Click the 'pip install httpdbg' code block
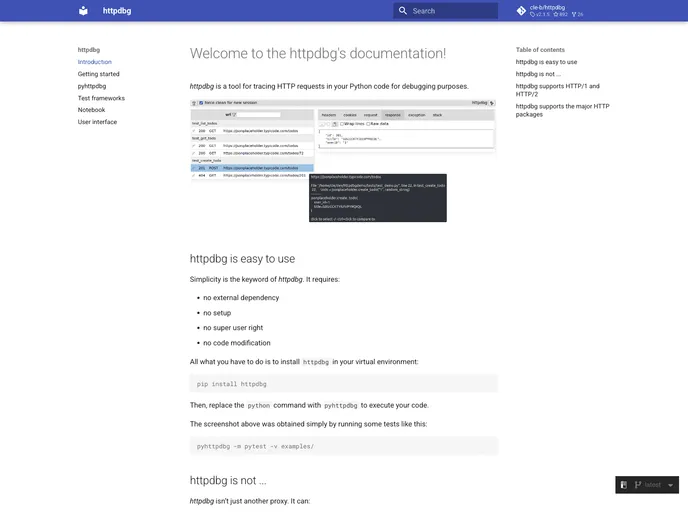 point(343,383)
